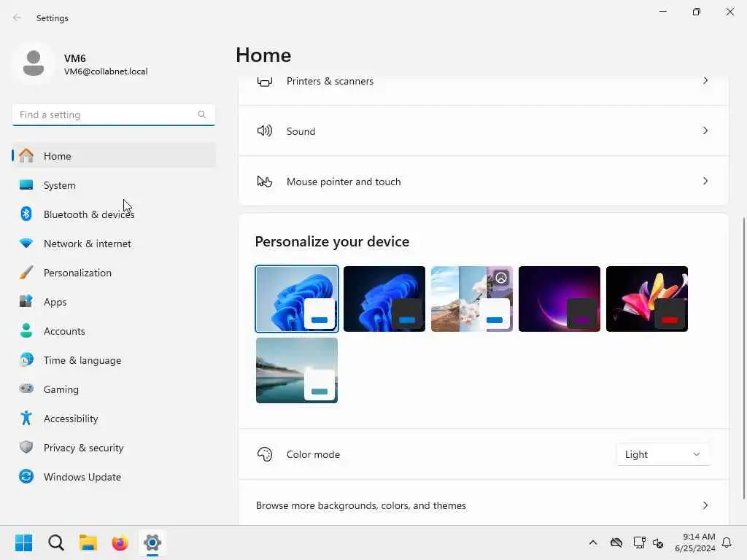Open Sound settings row
This screenshot has height=560, width=747.
483,131
